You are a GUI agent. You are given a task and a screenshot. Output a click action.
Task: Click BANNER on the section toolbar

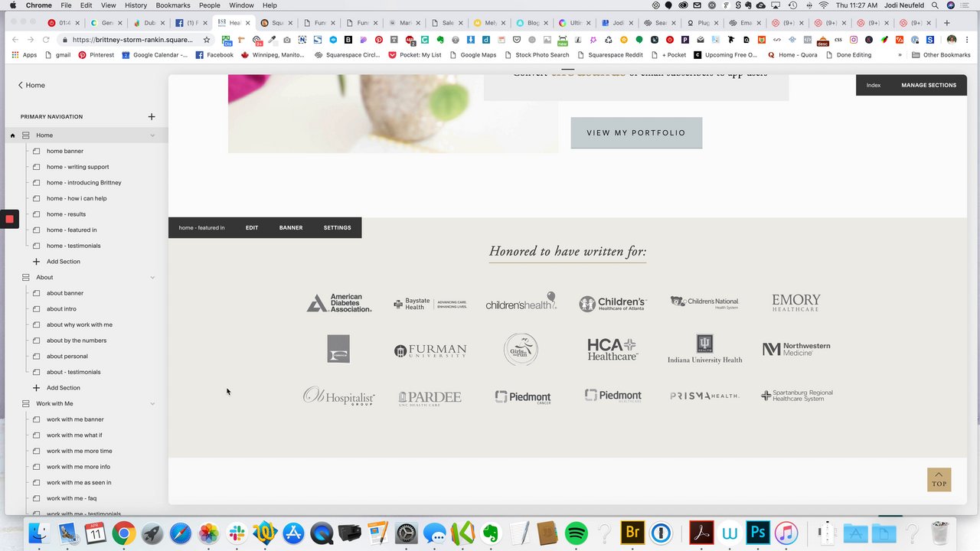pos(291,227)
